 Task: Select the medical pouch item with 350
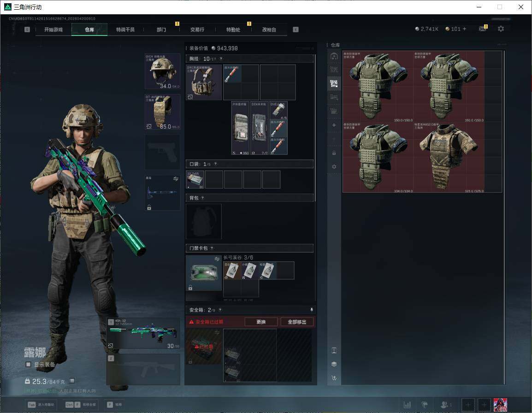click(241, 128)
